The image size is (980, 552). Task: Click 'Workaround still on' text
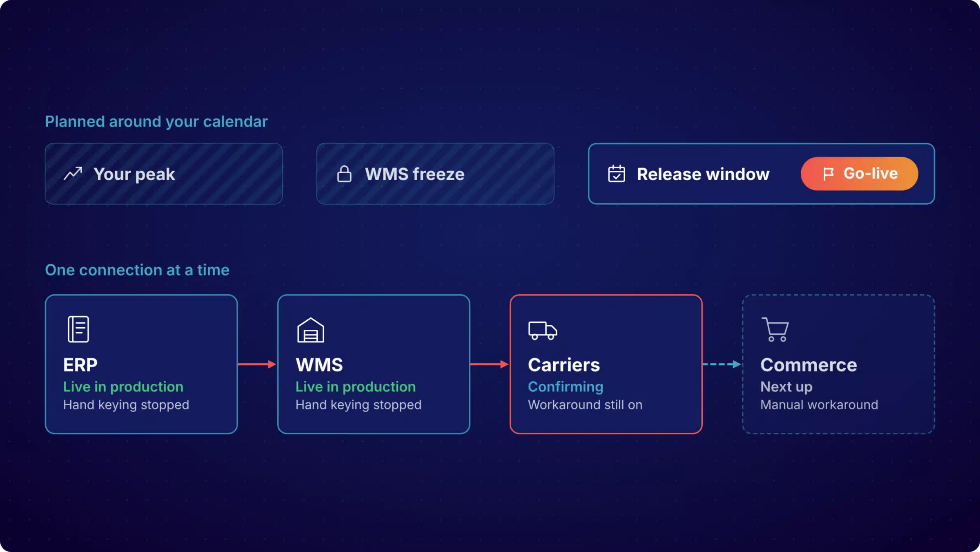point(585,405)
